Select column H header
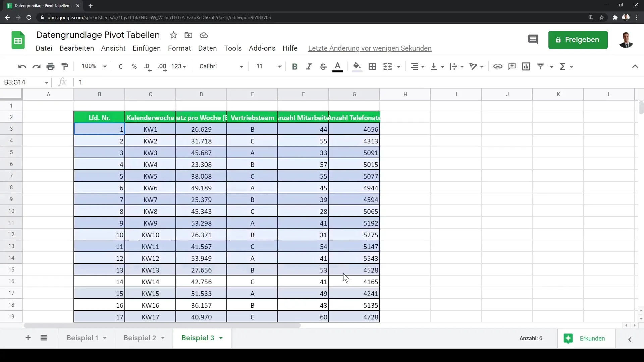The width and height of the screenshot is (644, 362). (x=405, y=95)
